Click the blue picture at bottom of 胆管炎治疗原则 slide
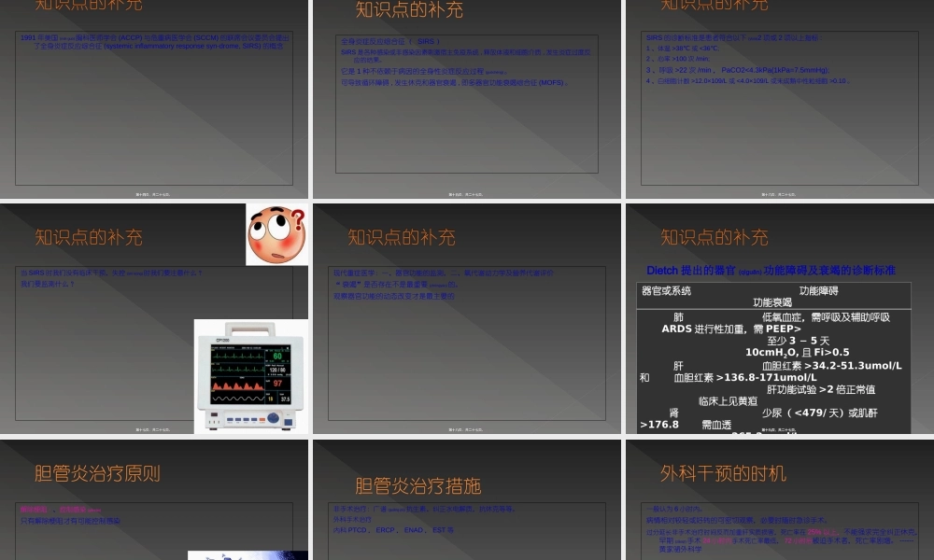The width and height of the screenshot is (934, 560). 248,555
